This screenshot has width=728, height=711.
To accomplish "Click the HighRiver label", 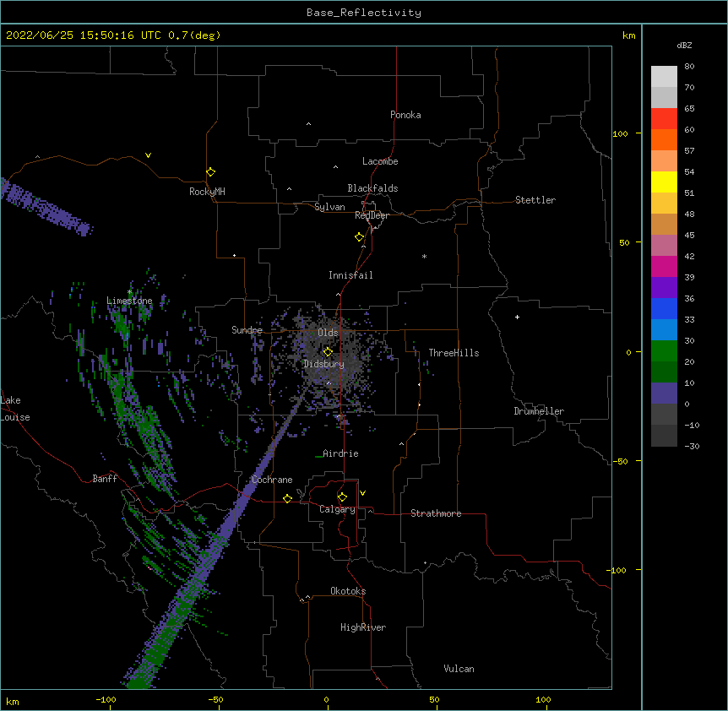I will coord(363,627).
